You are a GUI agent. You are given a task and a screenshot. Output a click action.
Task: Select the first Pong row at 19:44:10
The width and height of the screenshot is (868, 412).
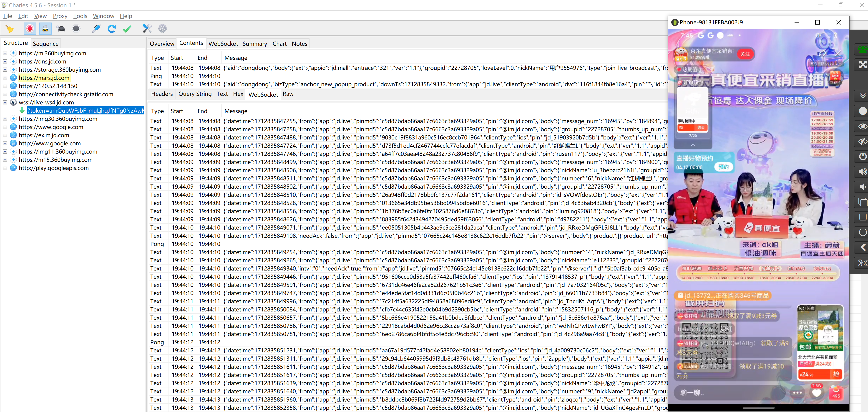coord(408,244)
